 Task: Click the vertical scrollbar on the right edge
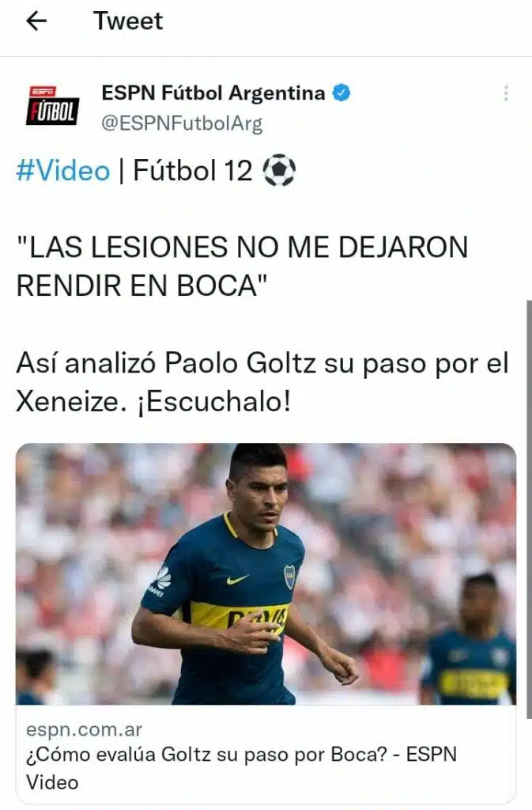click(x=529, y=509)
